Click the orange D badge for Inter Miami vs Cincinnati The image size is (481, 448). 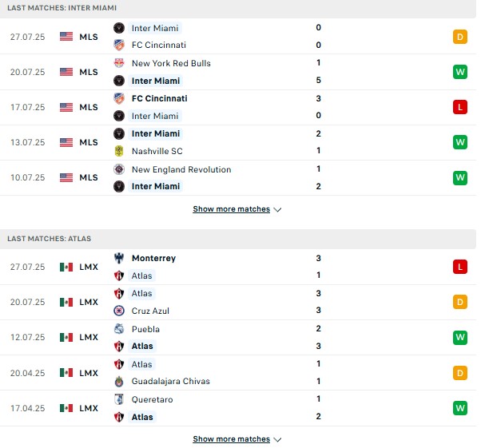460,37
